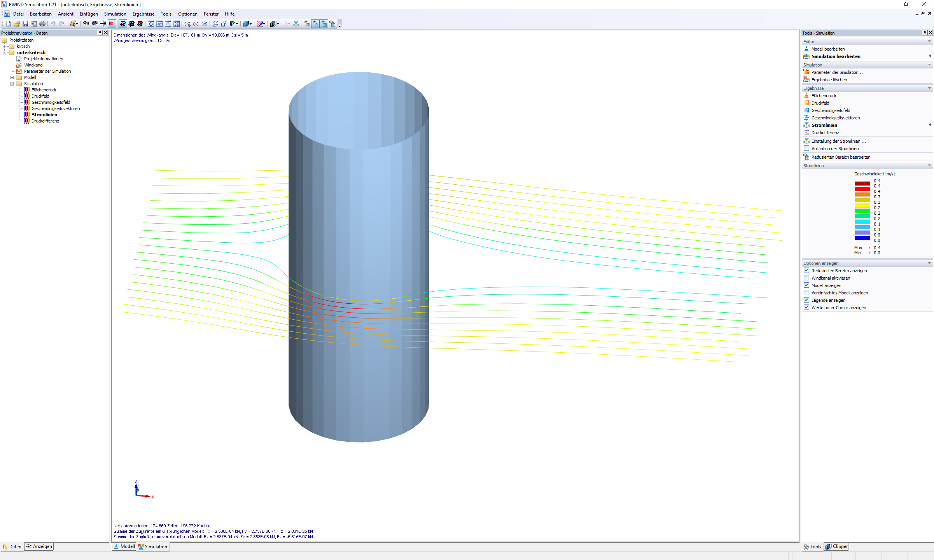This screenshot has width=934, height=560.
Task: Click Parameter der Simulation… link
Action: pos(837,72)
